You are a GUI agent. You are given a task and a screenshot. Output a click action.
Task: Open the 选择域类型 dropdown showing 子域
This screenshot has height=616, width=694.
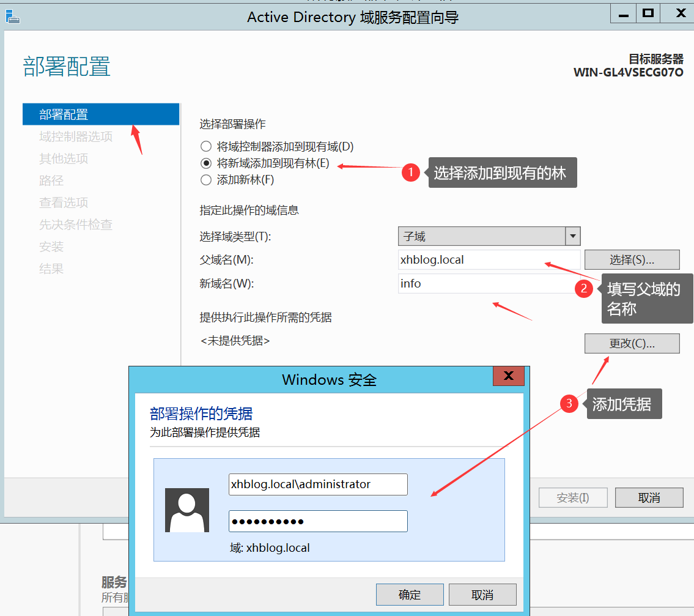click(489, 236)
